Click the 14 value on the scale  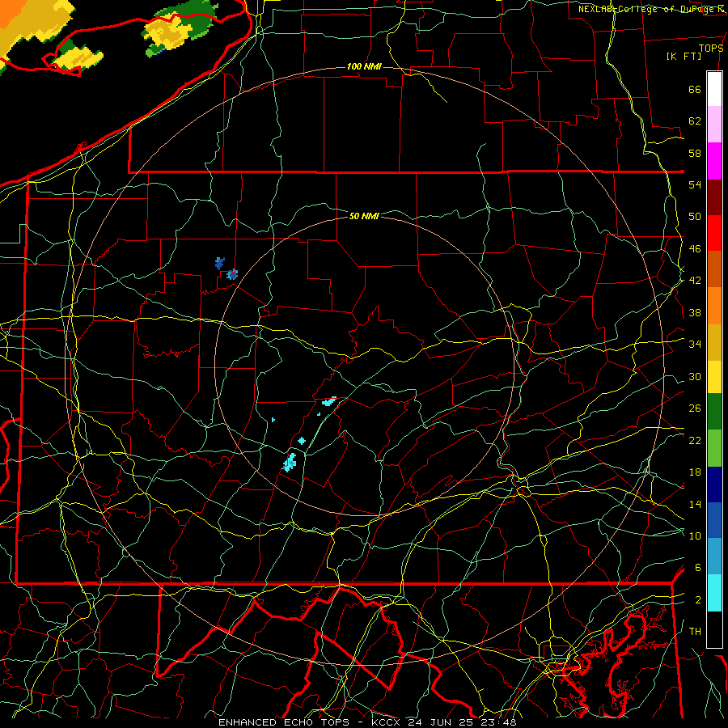click(x=695, y=504)
